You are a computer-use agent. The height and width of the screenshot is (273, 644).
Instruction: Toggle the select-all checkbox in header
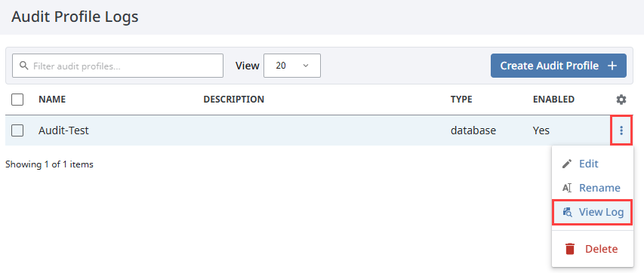pos(17,100)
